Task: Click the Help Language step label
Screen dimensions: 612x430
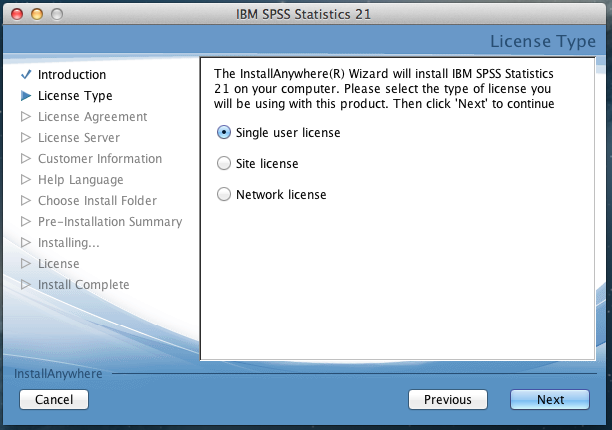Action: (80, 180)
